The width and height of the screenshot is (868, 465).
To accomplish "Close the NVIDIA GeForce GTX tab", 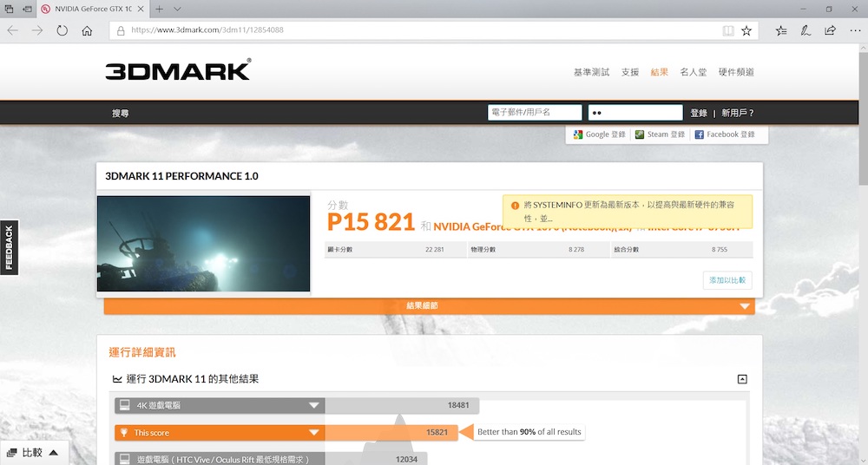I will click(x=141, y=9).
